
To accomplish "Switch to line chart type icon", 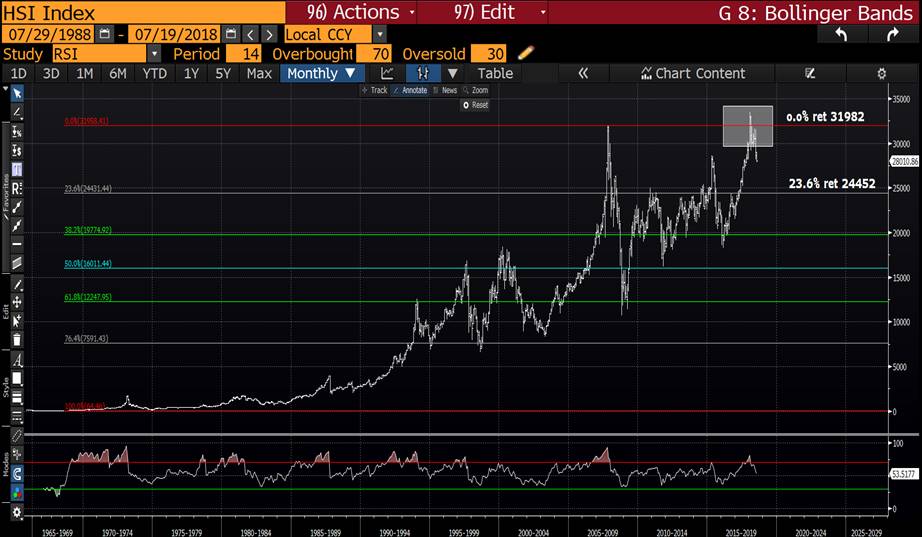I will point(387,74).
